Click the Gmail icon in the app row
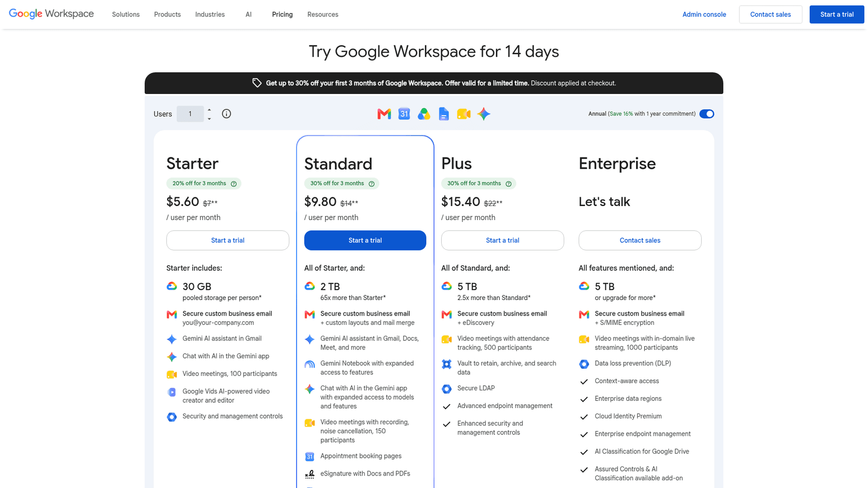The width and height of the screenshot is (868, 488). tap(384, 114)
